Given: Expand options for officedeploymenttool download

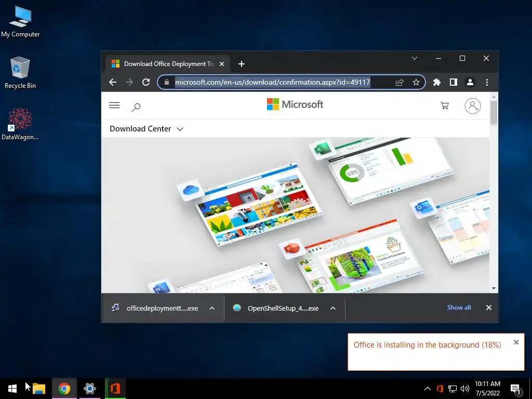Looking at the screenshot, I should (212, 308).
